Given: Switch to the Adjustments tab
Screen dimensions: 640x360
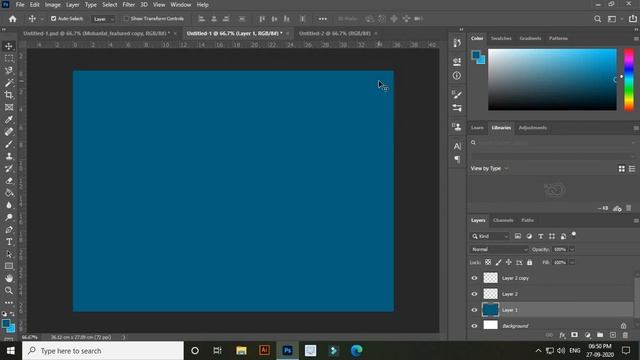Looking at the screenshot, I should tap(533, 128).
